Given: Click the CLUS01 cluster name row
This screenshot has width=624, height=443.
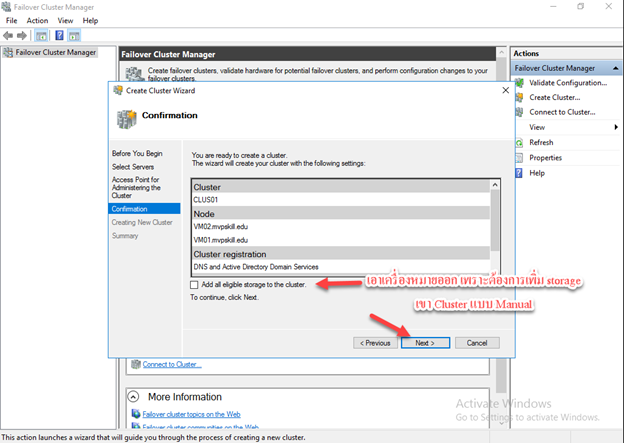Looking at the screenshot, I should click(x=341, y=200).
